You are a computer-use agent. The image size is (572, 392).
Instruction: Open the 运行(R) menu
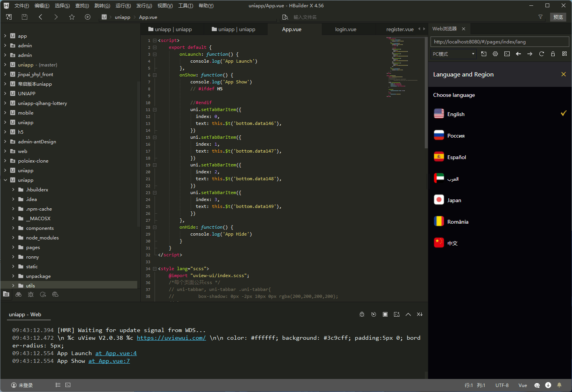coord(123,6)
